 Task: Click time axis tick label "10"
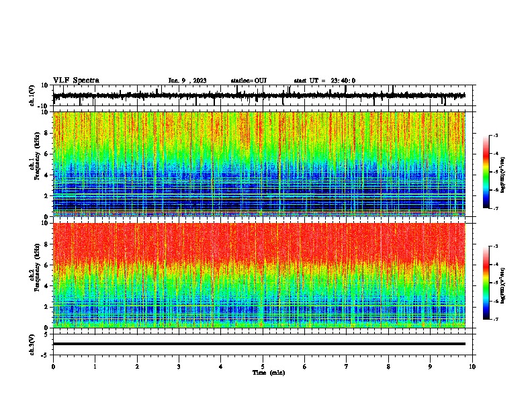tap(472, 367)
